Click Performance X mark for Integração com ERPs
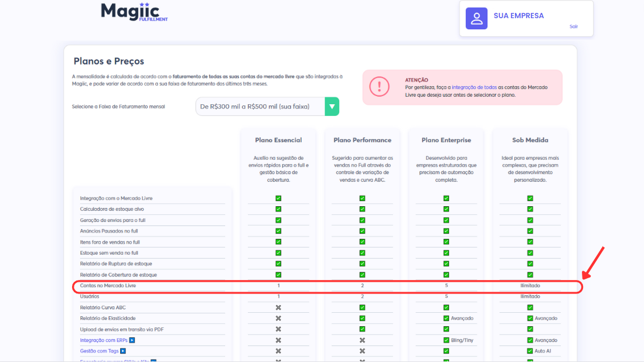Screen dimensions: 644x362 coord(362,340)
